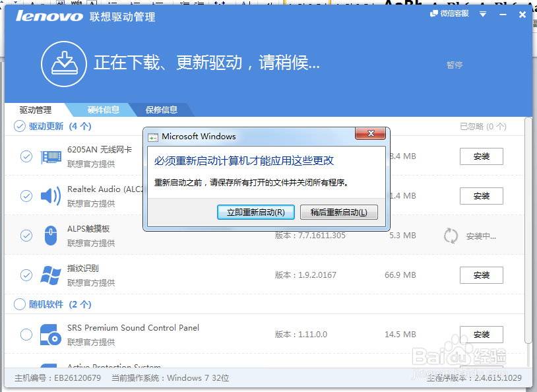
Task: Click 立即重新启动(R) to restart now
Action: 256,212
